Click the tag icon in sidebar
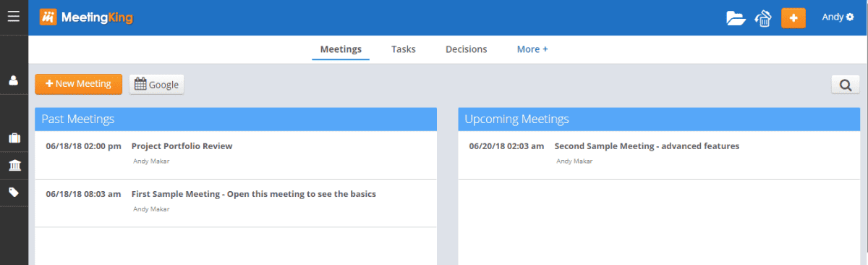This screenshot has width=868, height=265. click(x=14, y=192)
